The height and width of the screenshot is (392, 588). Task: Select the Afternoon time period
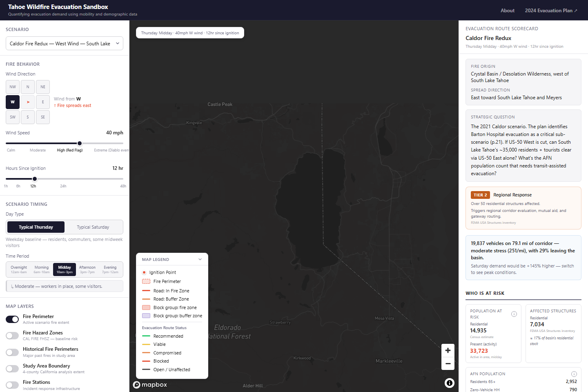87,269
